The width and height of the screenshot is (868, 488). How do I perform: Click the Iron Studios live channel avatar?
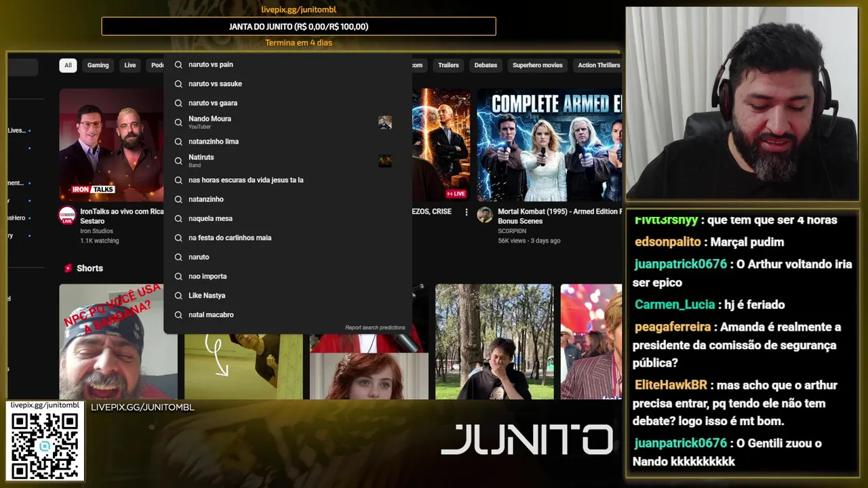pyautogui.click(x=67, y=216)
